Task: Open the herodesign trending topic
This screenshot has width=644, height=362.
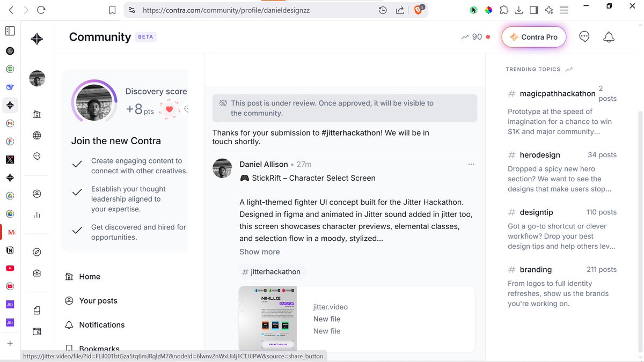Action: point(540,155)
